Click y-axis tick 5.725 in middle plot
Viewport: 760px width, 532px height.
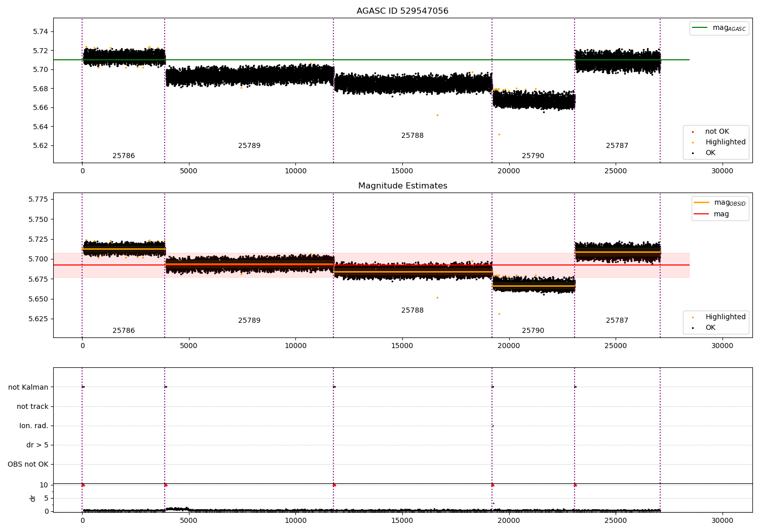[x=38, y=239]
